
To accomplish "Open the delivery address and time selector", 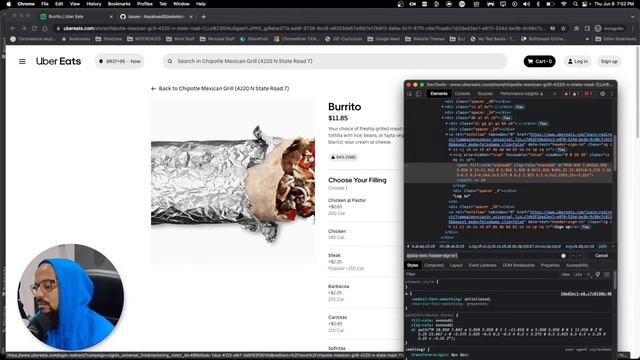I will point(120,61).
